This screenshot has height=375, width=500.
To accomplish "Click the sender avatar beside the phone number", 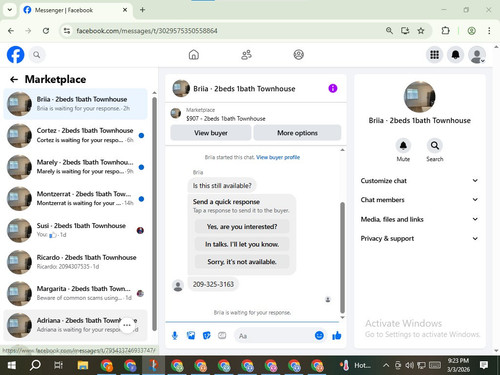I will coord(178,286).
